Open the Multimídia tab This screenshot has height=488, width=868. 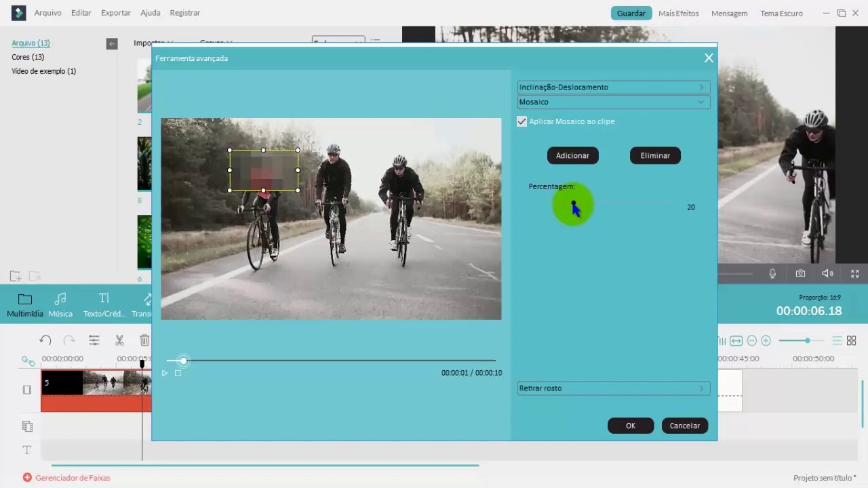click(x=25, y=306)
